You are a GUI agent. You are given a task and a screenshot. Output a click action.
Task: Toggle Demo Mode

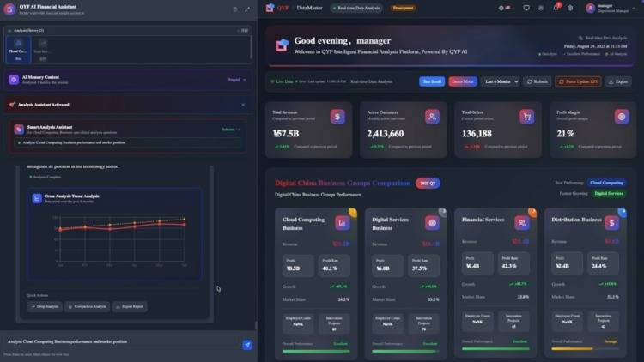463,81
